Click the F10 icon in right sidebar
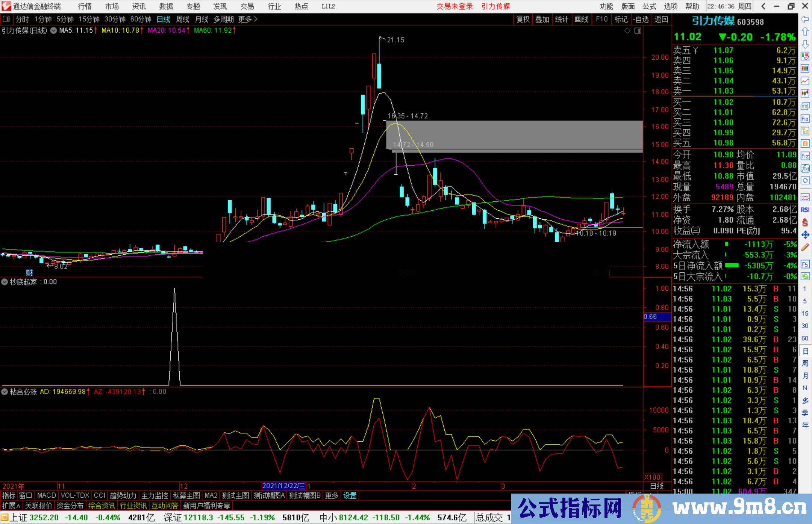This screenshot has height=524, width=812. (x=805, y=119)
